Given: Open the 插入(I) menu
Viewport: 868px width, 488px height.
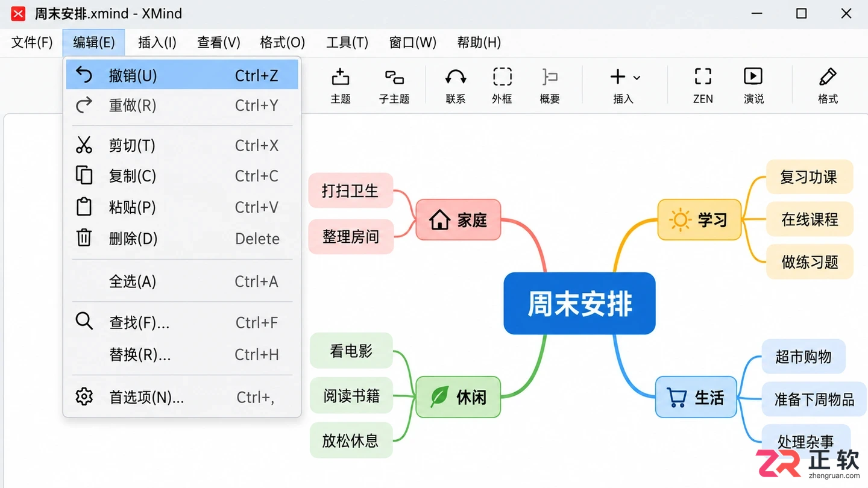Looking at the screenshot, I should pyautogui.click(x=157, y=42).
